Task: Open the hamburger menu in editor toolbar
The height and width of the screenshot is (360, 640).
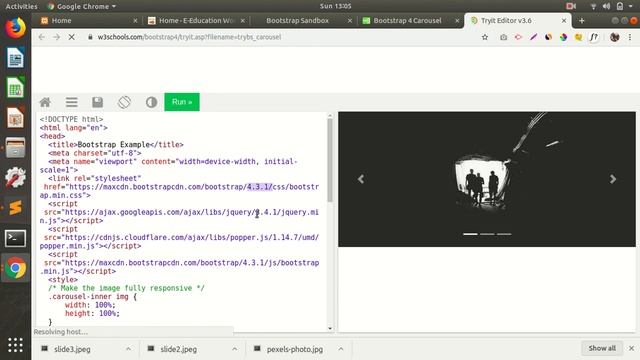Action: point(71,102)
